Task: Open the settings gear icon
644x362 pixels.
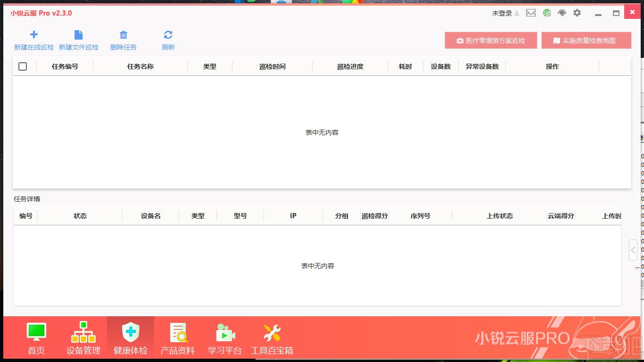Action: click(577, 13)
